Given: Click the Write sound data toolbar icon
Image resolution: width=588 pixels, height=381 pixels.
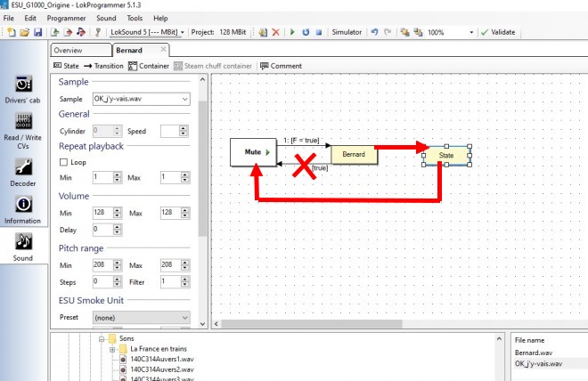Looking at the screenshot, I should pyautogui.click(x=80, y=32).
